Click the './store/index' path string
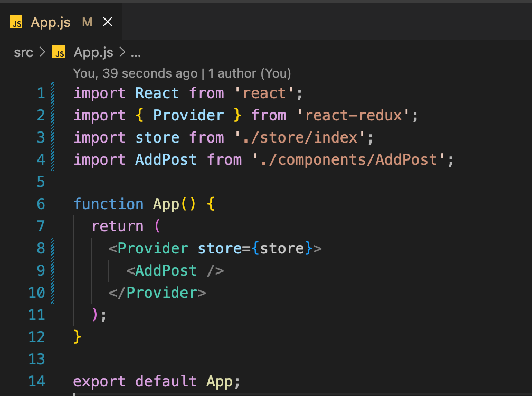 click(300, 137)
